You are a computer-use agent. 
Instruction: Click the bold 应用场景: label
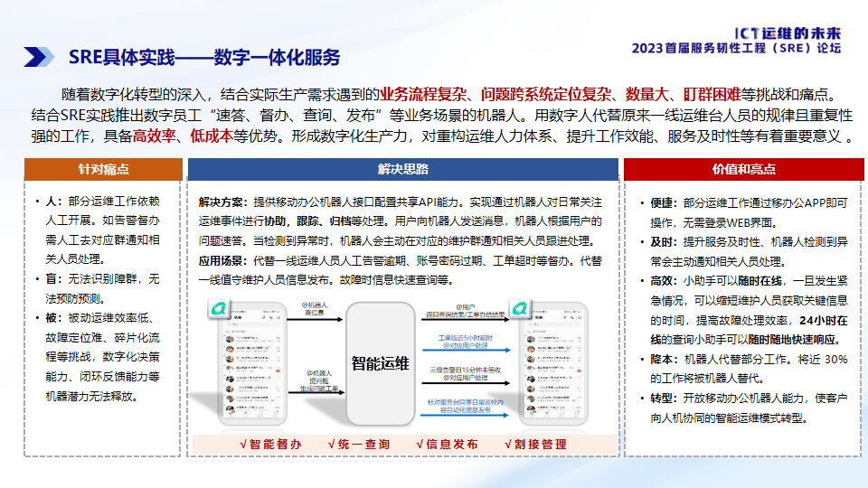pyautogui.click(x=225, y=261)
